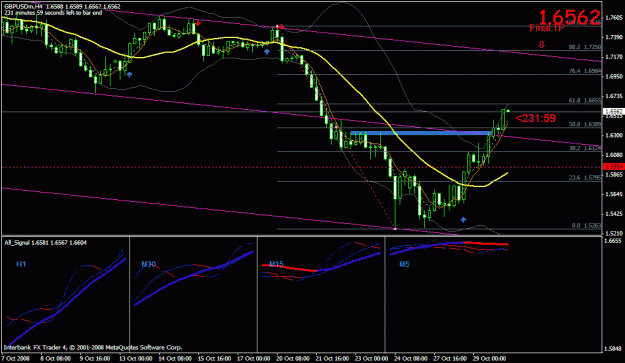The image size is (625, 363).
Task: Click the '21 Oct 16:00' time label
Action: click(x=332, y=358)
